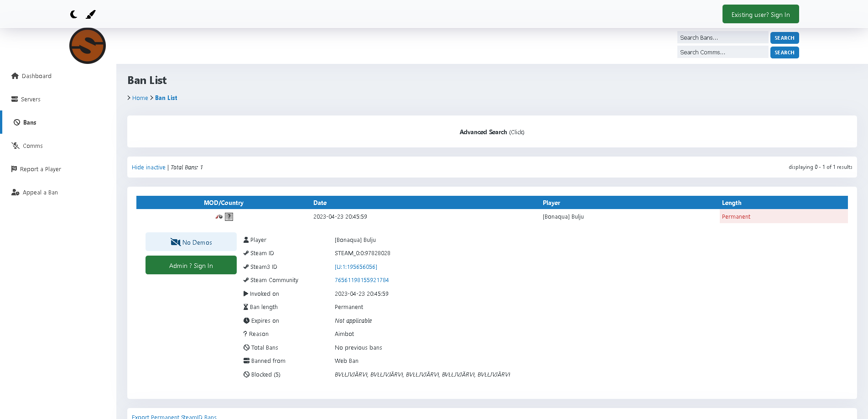
Task: Click the orange site logo
Action: pos(88,46)
